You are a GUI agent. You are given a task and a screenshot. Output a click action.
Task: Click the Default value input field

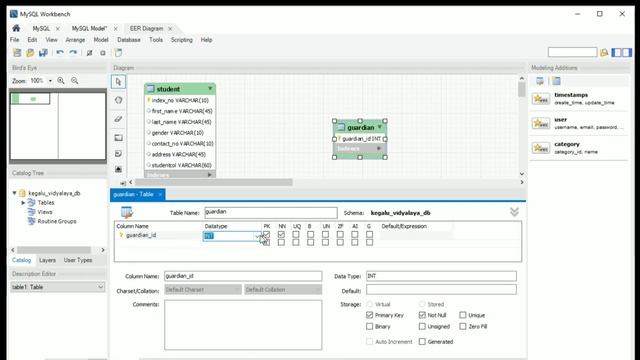pyautogui.click(x=441, y=290)
